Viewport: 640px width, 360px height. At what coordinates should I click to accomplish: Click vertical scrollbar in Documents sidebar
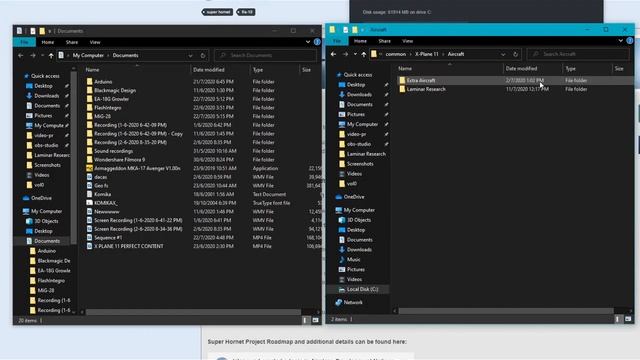[x=74, y=157]
